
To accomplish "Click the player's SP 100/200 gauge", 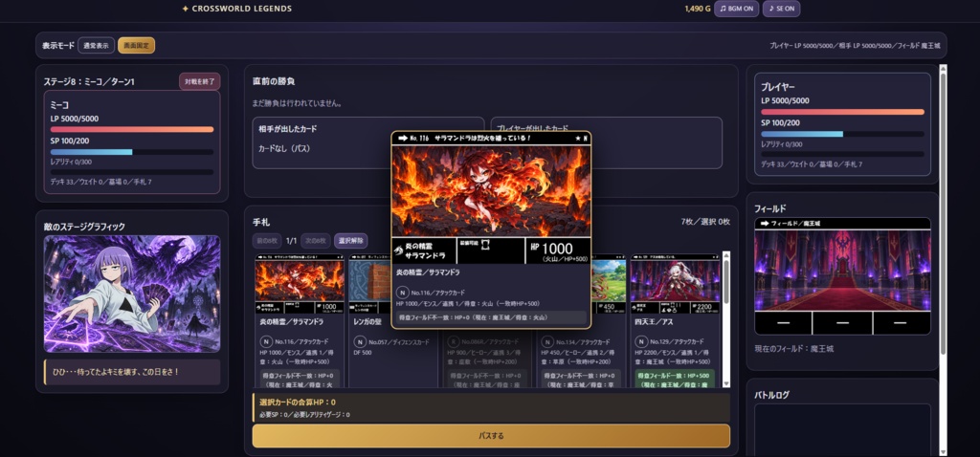I will click(x=842, y=134).
